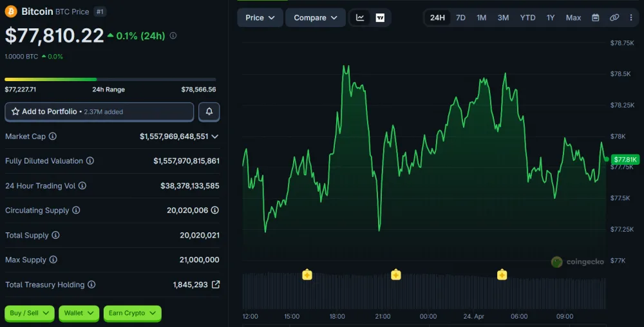Open the Compare dropdown
Viewport: 644px width, 327px height.
point(316,17)
